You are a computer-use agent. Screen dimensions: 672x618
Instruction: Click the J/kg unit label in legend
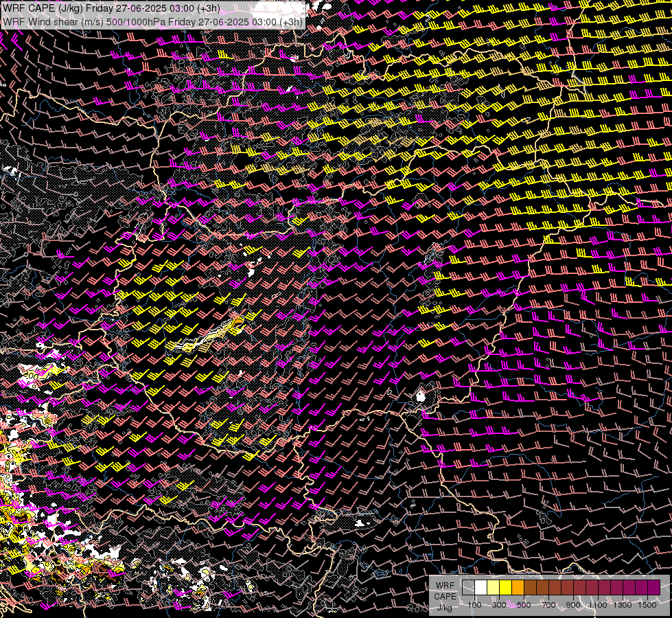(x=444, y=607)
